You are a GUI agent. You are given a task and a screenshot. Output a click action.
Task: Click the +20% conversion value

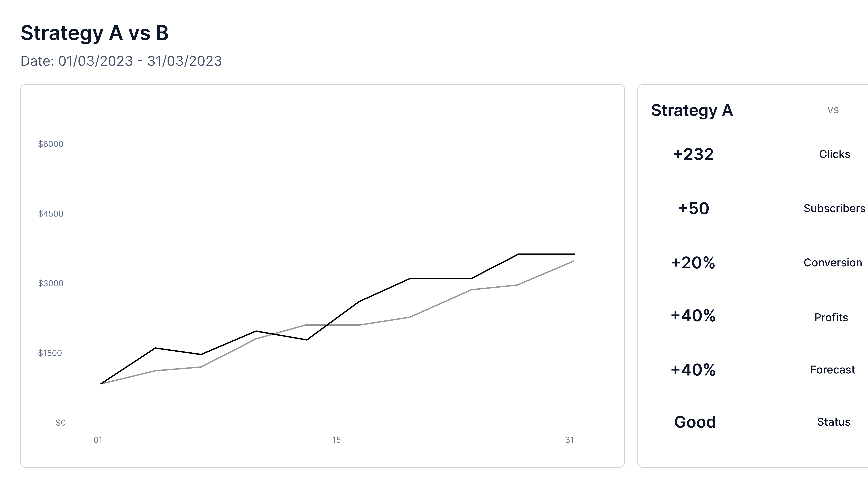click(693, 263)
